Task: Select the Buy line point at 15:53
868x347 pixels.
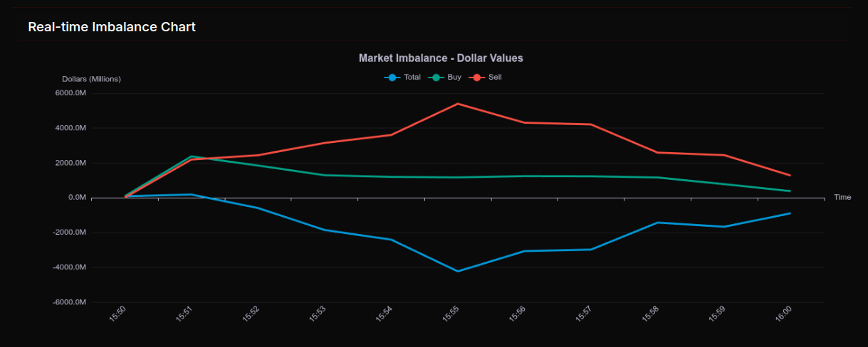Action: tap(325, 175)
